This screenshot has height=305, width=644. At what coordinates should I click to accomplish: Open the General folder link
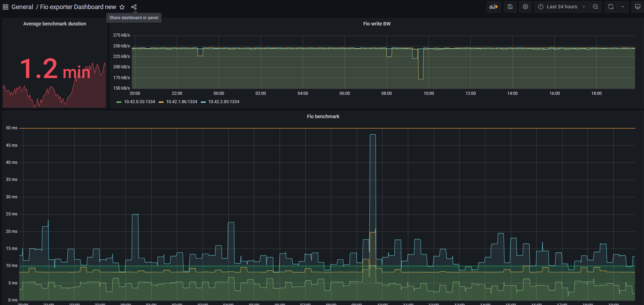pos(22,7)
